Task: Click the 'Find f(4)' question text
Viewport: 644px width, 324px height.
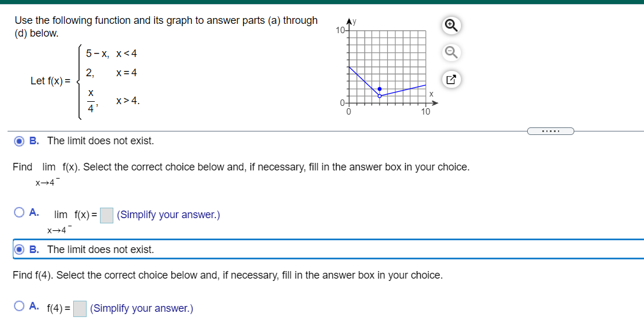Action: 227,276
